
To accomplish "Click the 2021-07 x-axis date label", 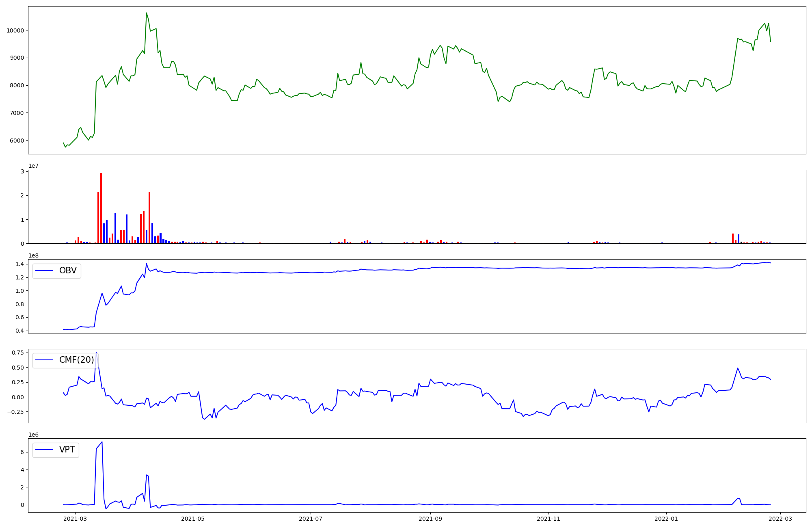I will click(311, 519).
